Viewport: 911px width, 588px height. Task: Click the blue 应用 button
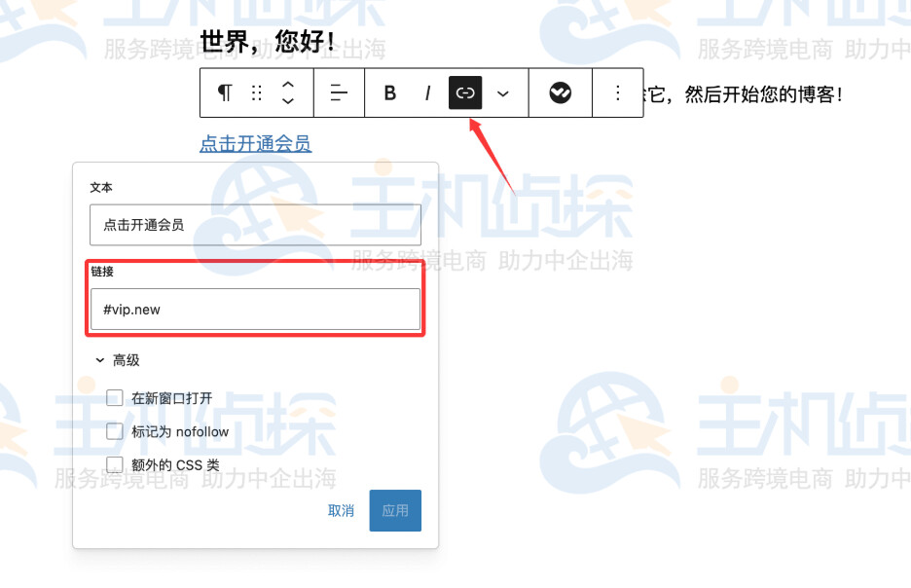(x=394, y=510)
